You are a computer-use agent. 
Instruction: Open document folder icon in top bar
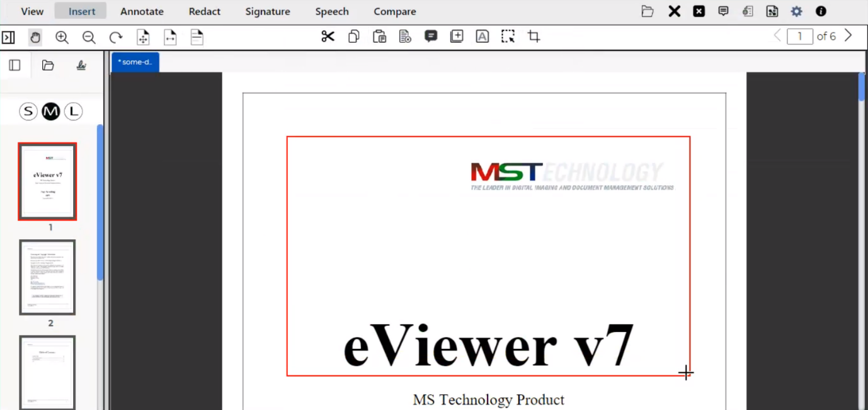(x=648, y=11)
